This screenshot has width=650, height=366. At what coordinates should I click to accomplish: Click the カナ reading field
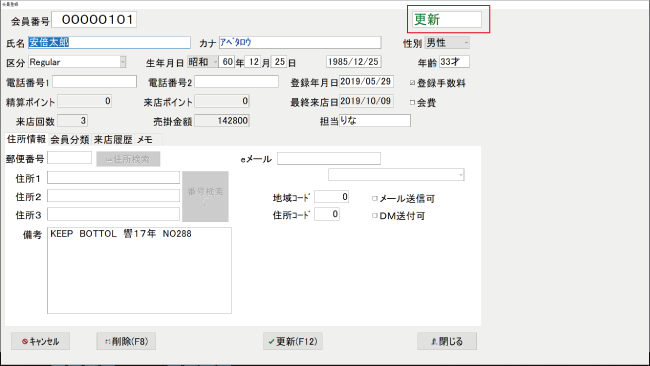[300, 42]
